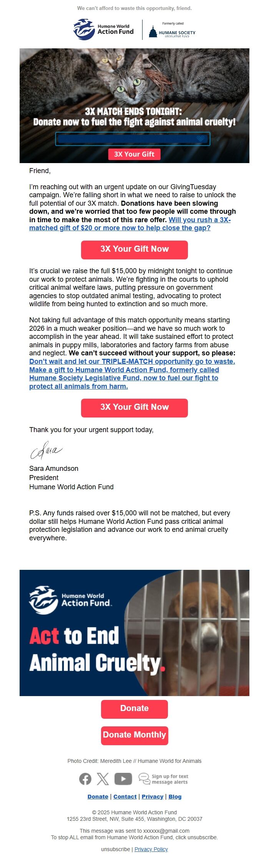Click the first '3X Your Gift Now' button
The width and height of the screenshot is (269, 868).
[x=134, y=249]
